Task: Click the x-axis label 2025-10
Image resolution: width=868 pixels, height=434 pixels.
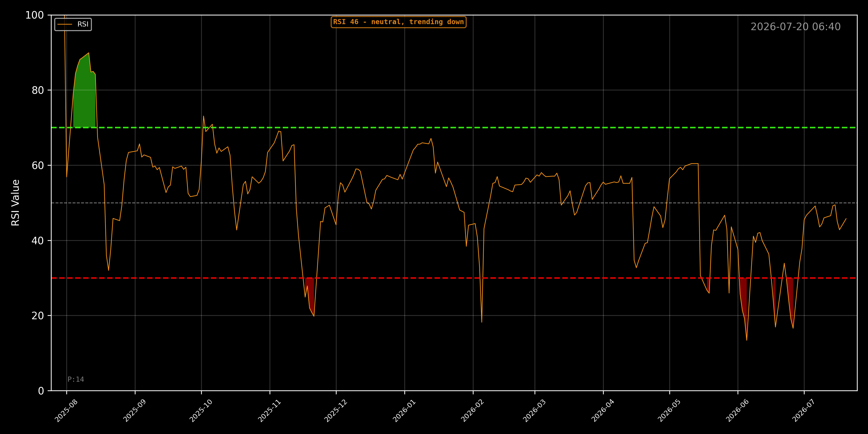Action: pos(201,410)
